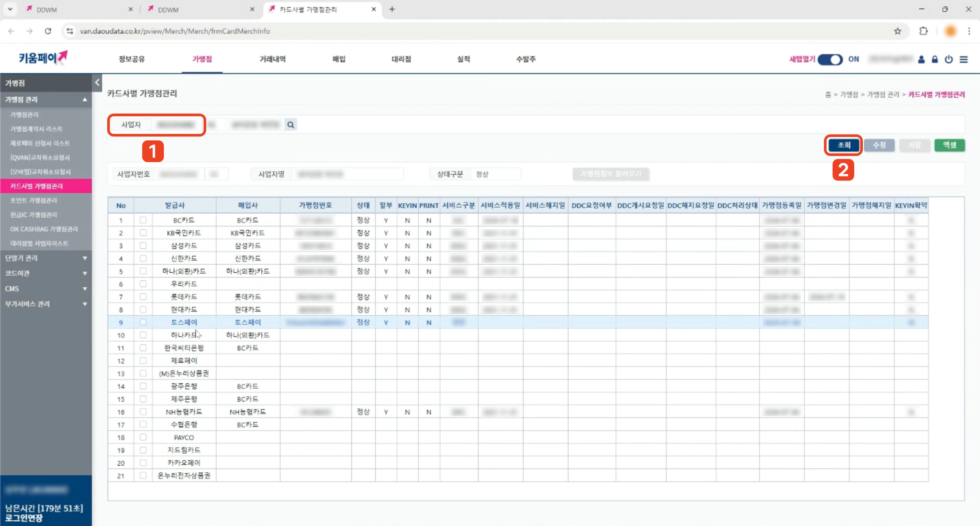
Task: Click the 키움페이 logo
Action: click(43, 58)
